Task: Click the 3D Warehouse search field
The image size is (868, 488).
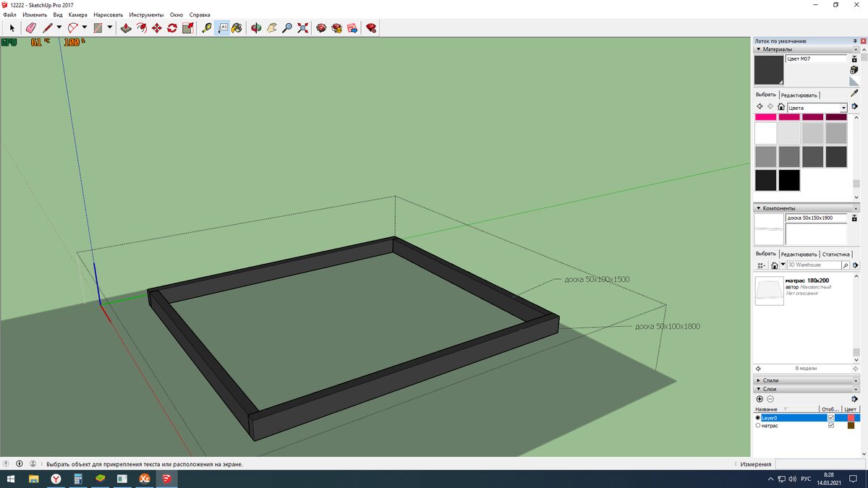Action: pos(813,265)
